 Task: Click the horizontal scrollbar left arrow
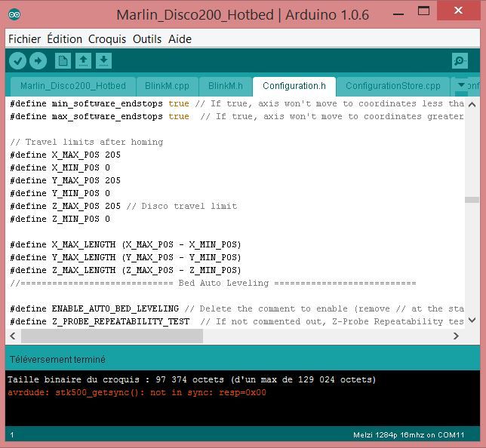point(13,336)
